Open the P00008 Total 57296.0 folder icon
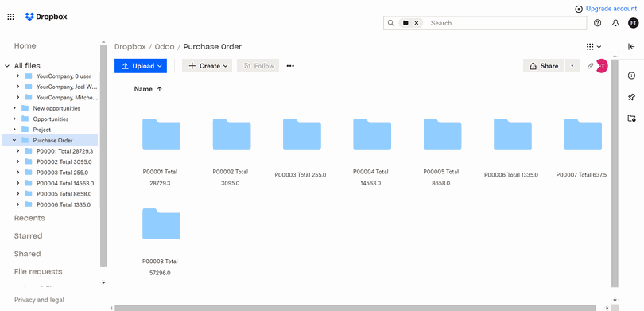This screenshot has height=311, width=644. [161, 224]
